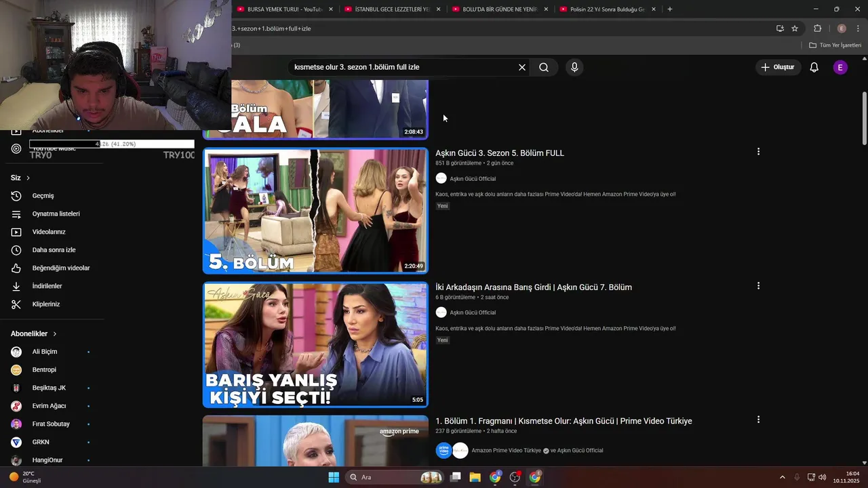The height and width of the screenshot is (488, 868).
Task: Open Chrome three-dot menu
Action: coord(859,28)
